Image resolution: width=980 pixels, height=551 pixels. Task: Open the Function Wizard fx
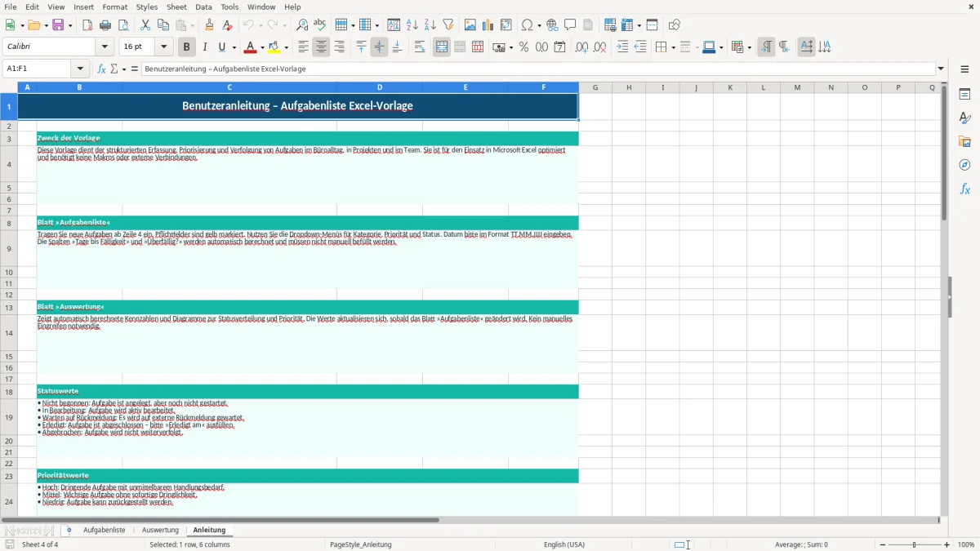tap(102, 69)
